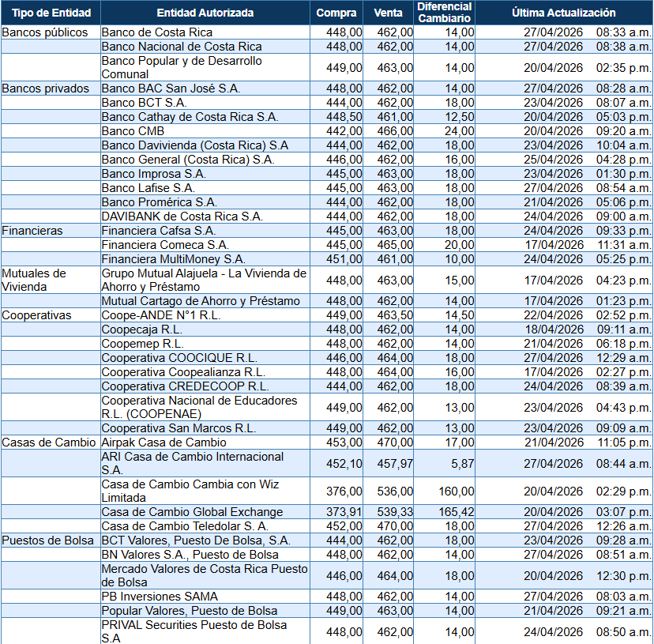Select the 'PB Inversiones SAMA' entity cell
The width and height of the screenshot is (654, 644).
[160, 597]
